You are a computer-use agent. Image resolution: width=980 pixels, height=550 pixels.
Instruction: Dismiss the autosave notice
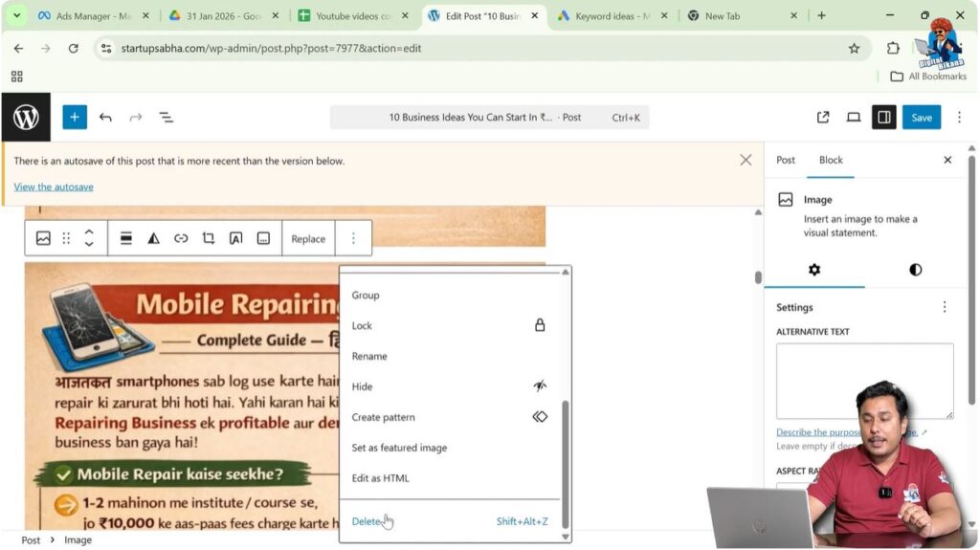(x=746, y=160)
